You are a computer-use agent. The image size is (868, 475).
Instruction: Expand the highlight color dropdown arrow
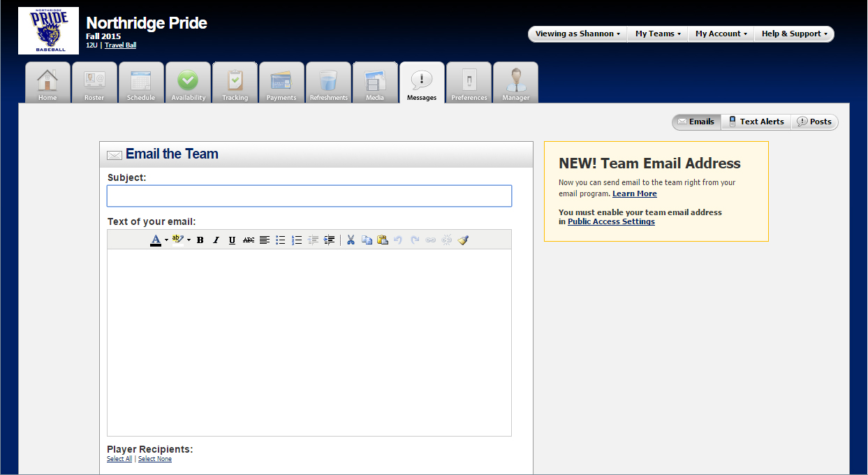189,240
